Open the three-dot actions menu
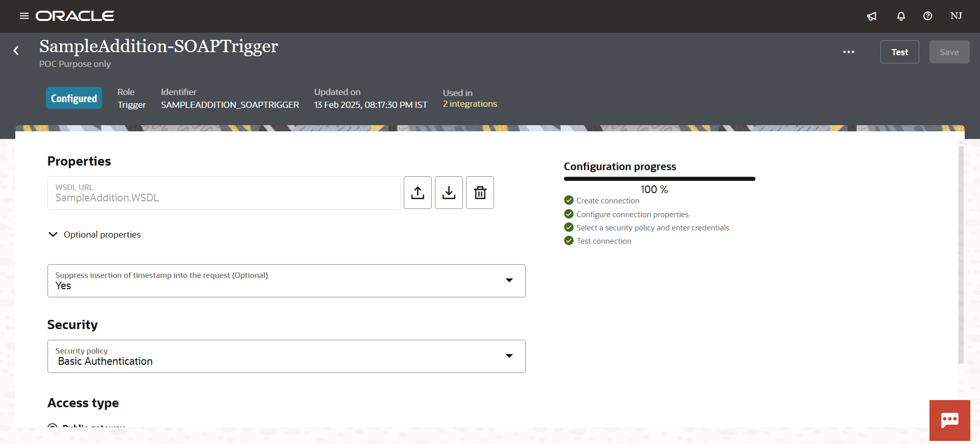Image resolution: width=980 pixels, height=444 pixels. 848,52
